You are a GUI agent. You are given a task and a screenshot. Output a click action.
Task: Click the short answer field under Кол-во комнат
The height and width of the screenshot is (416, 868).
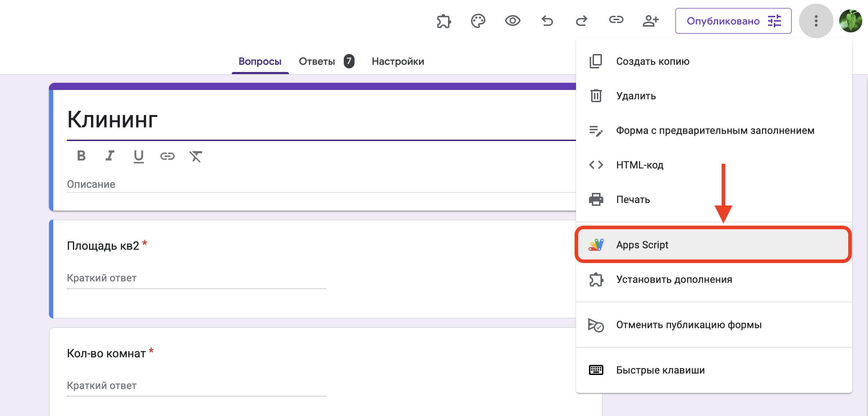pos(196,386)
